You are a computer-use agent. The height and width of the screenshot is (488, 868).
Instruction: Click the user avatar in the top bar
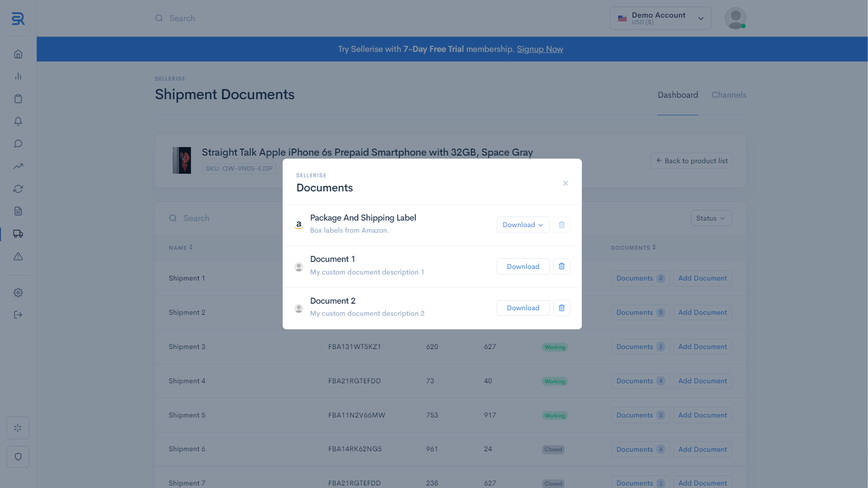[735, 18]
